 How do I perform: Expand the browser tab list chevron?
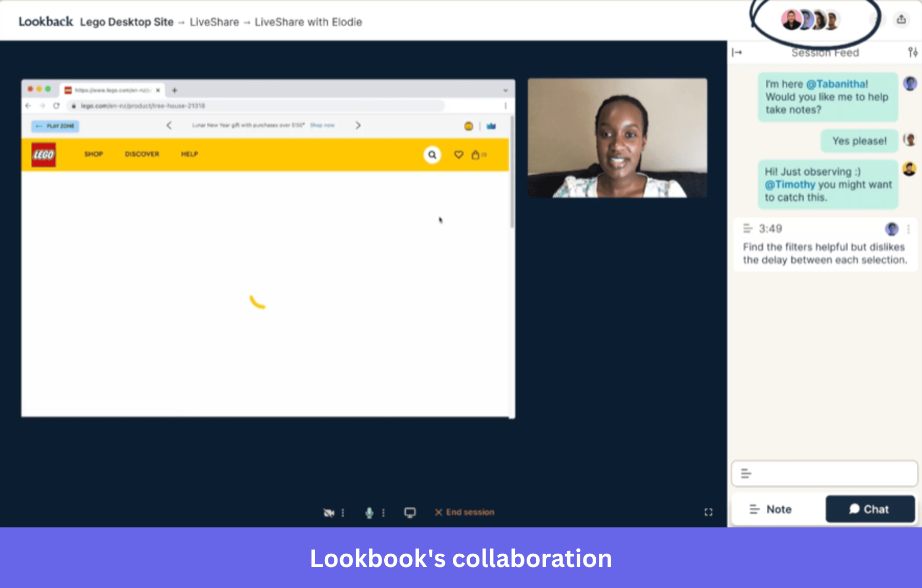[x=505, y=90]
